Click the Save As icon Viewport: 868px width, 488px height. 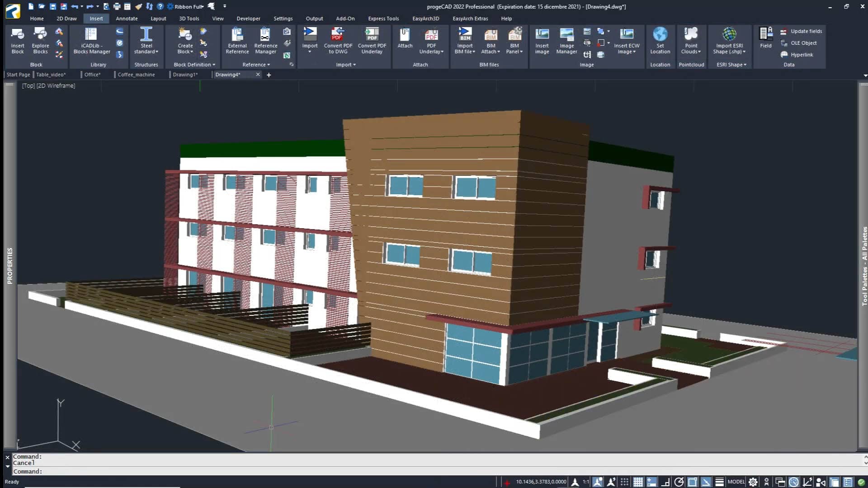coord(64,6)
